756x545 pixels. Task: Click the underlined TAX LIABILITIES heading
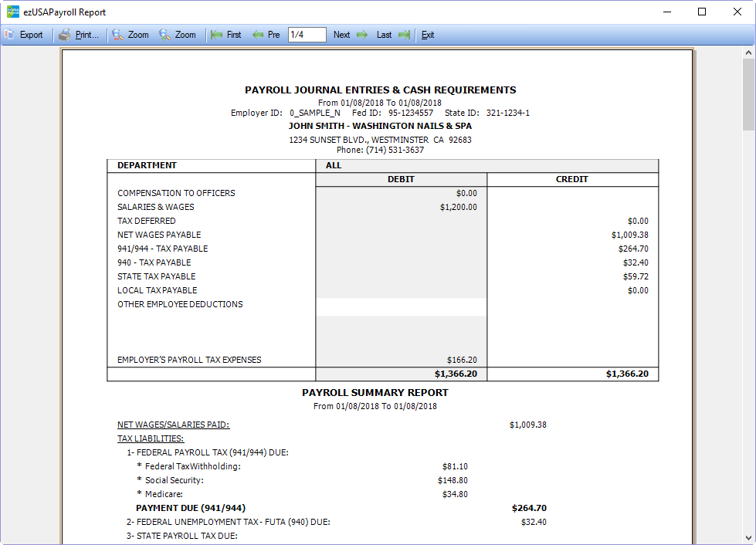pyautogui.click(x=151, y=438)
